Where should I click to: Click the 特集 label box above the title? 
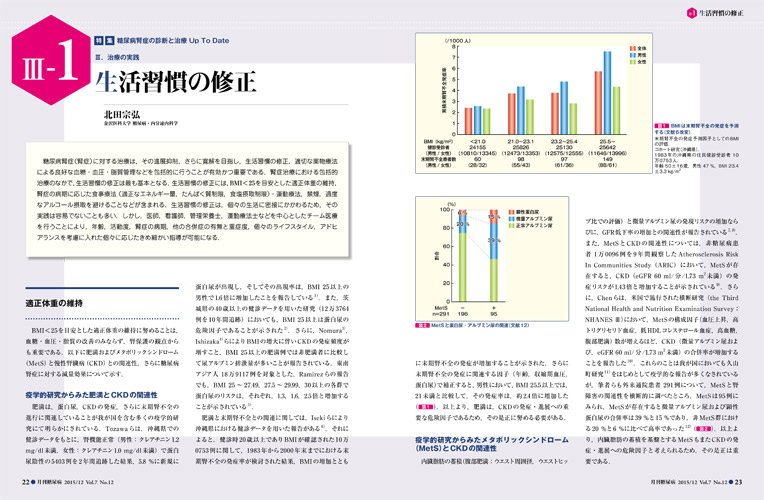pyautogui.click(x=104, y=40)
